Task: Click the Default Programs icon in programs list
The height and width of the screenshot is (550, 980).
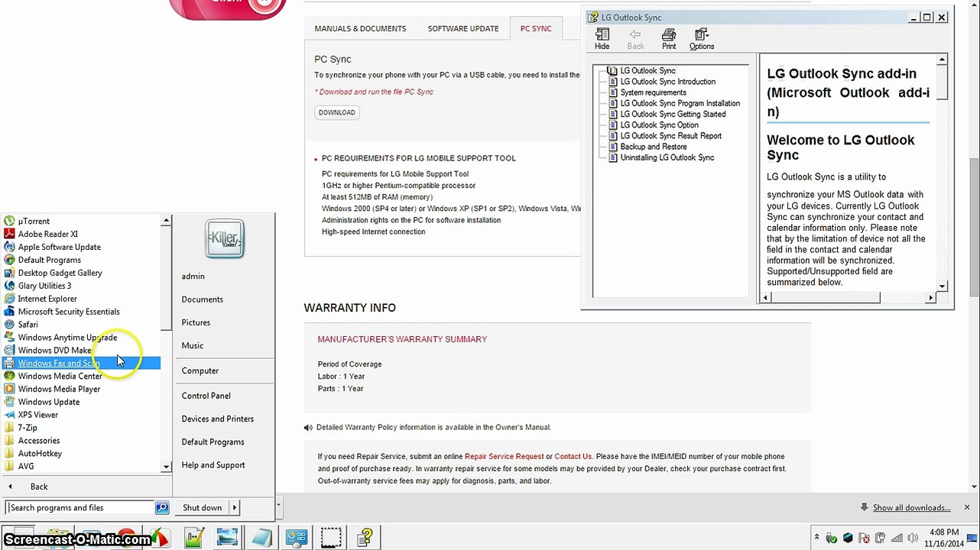Action: (x=9, y=260)
